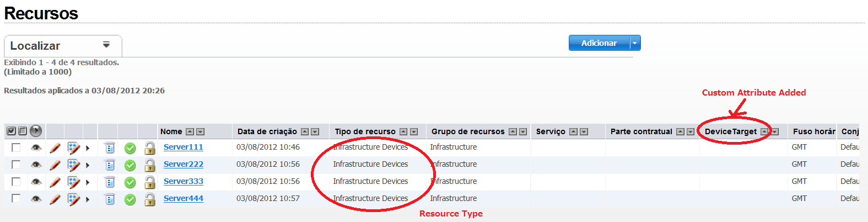The height and width of the screenshot is (222, 868).
Task: Open the Adicionar button dropdown arrow
Action: coord(635,43)
